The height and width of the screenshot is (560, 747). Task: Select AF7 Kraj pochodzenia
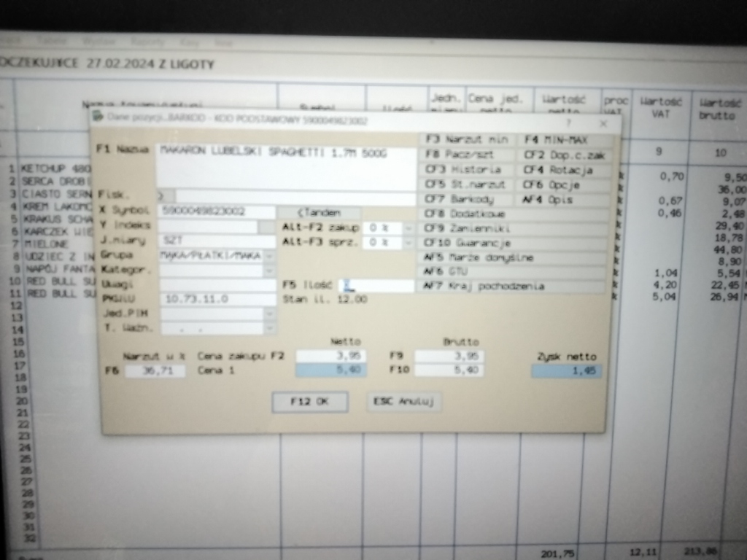[514, 287]
